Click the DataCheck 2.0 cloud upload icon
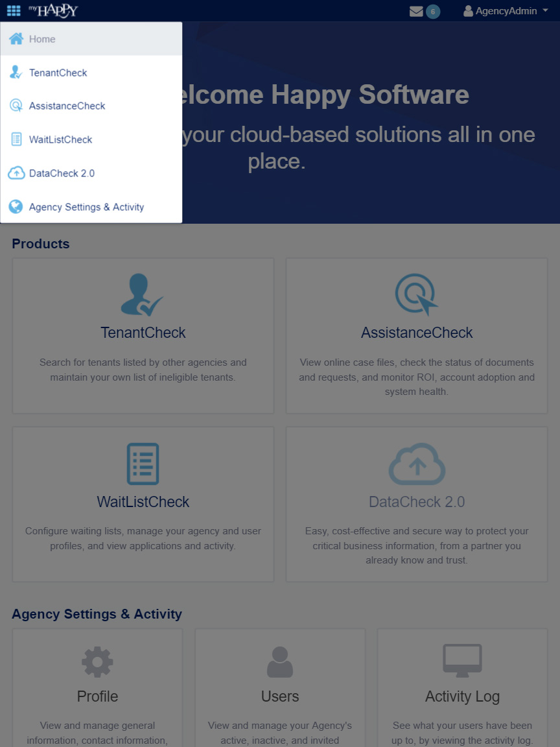Viewport: 560px width, 747px height. click(416, 463)
